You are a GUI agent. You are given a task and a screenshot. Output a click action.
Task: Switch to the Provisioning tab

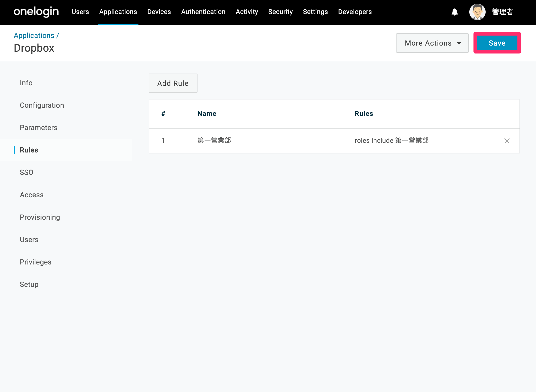coord(40,217)
